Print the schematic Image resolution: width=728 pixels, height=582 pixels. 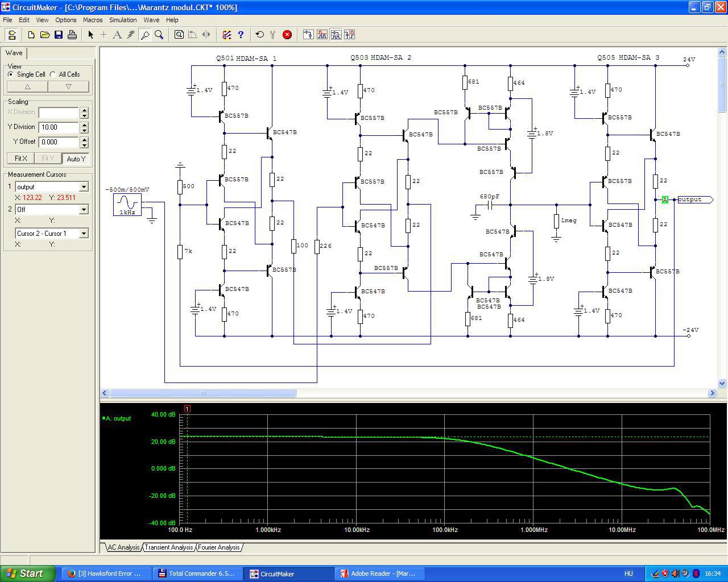[x=72, y=35]
